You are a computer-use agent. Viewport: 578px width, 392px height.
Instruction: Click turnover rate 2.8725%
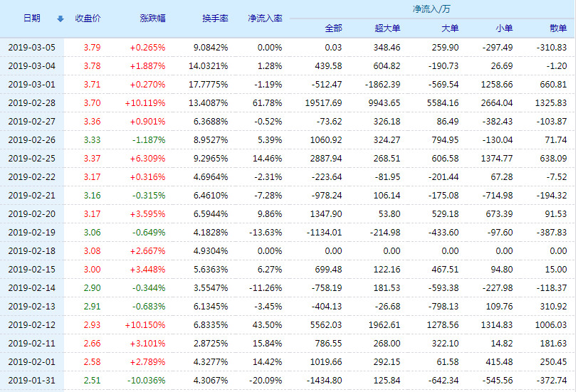coord(211,344)
